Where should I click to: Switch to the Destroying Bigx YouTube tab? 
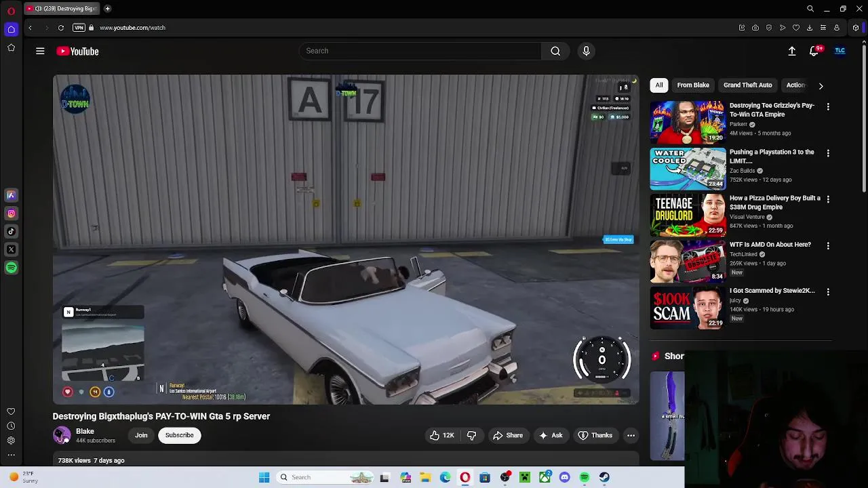click(x=62, y=9)
